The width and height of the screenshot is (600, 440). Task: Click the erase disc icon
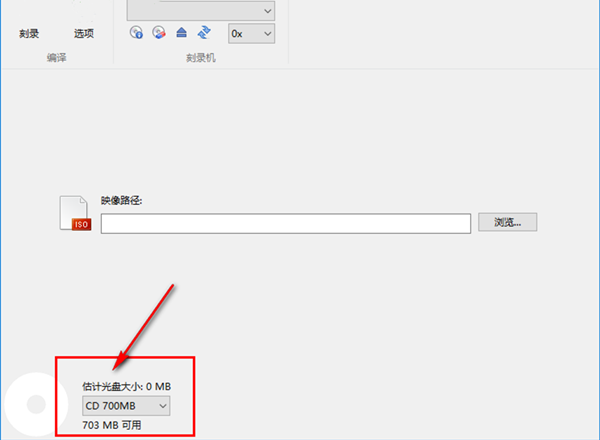(x=158, y=33)
